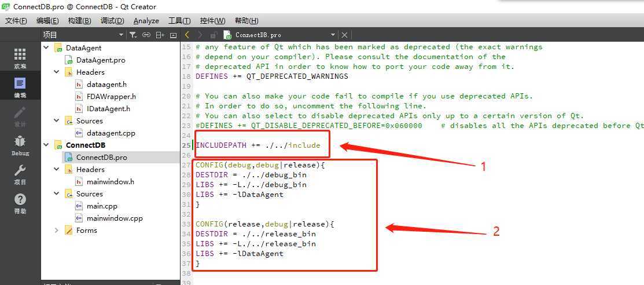This screenshot has width=644, height=285.
Task: Collapse the DataAgent project node
Action: 46,47
